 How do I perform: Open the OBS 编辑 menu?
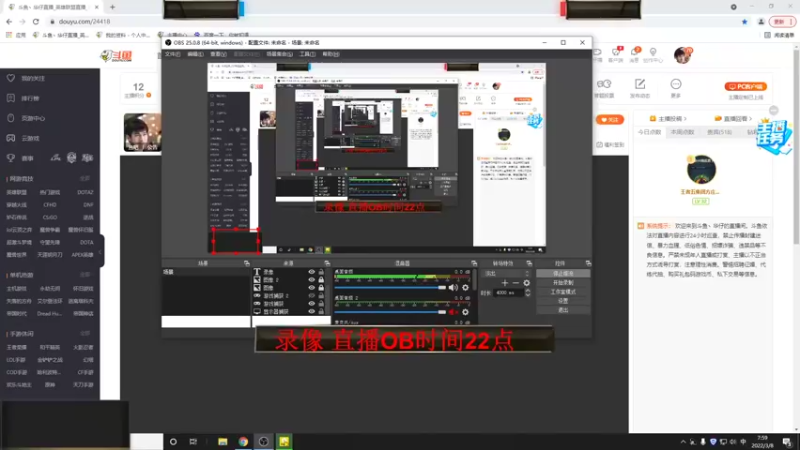click(195, 54)
